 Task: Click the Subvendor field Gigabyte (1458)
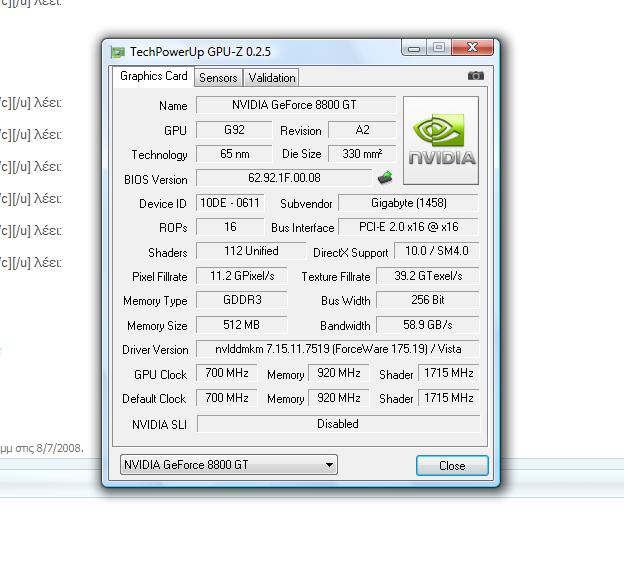click(x=408, y=203)
